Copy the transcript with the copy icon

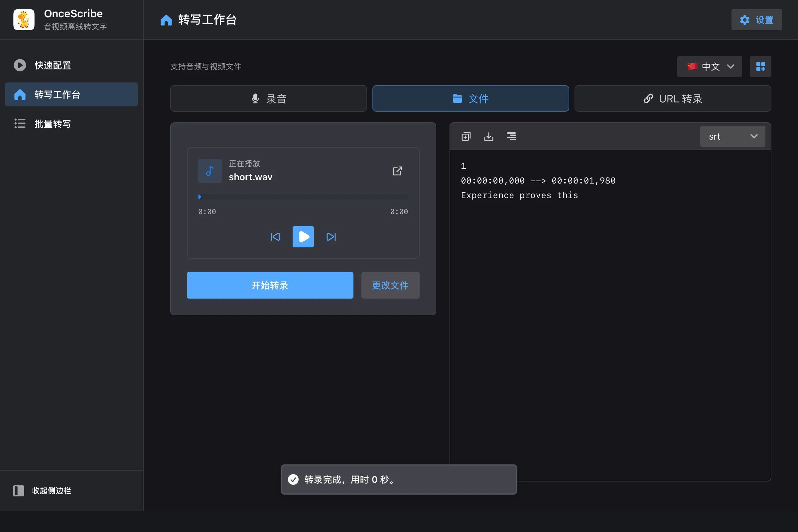[466, 136]
